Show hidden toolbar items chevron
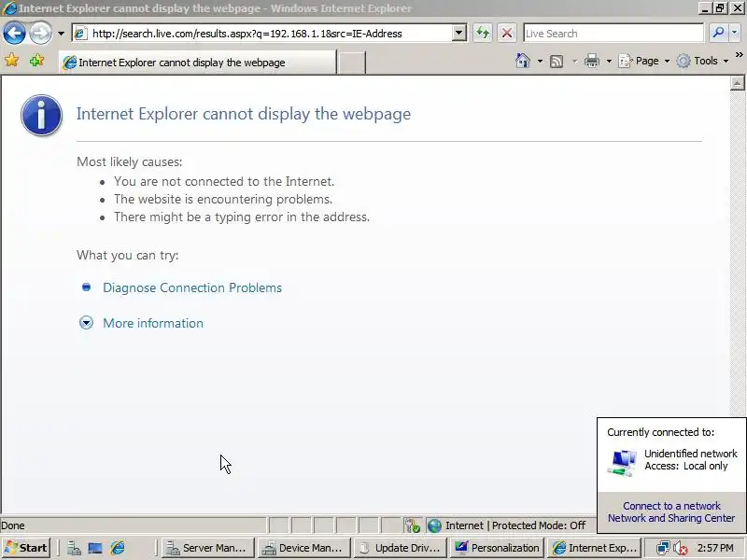This screenshot has height=560, width=747. [739, 55]
